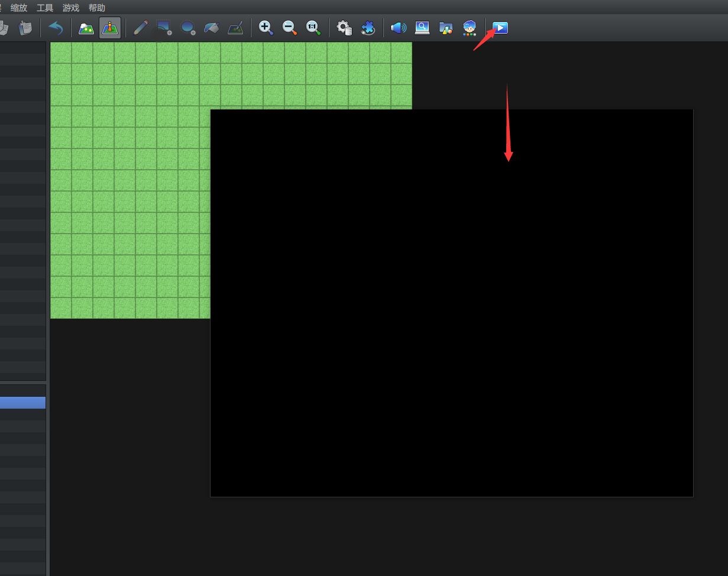Viewport: 728px width, 576px height.
Task: Open the 缩放 menu
Action: [19, 8]
